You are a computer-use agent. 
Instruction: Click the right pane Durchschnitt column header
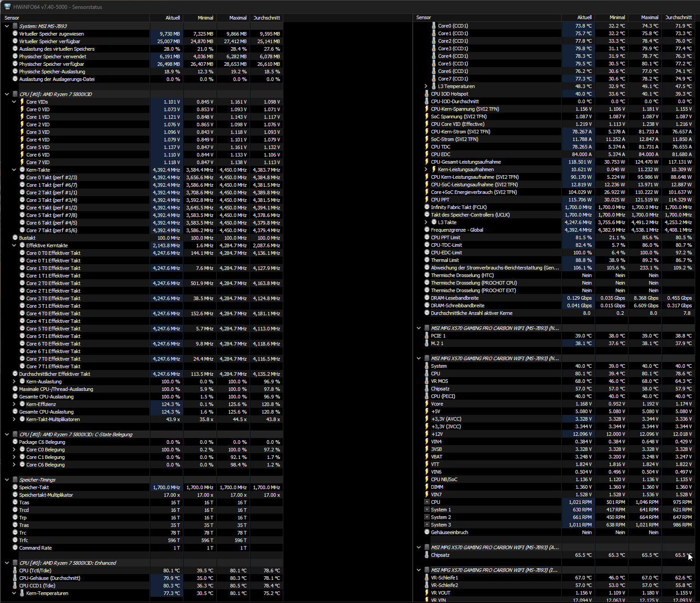tap(678, 17)
